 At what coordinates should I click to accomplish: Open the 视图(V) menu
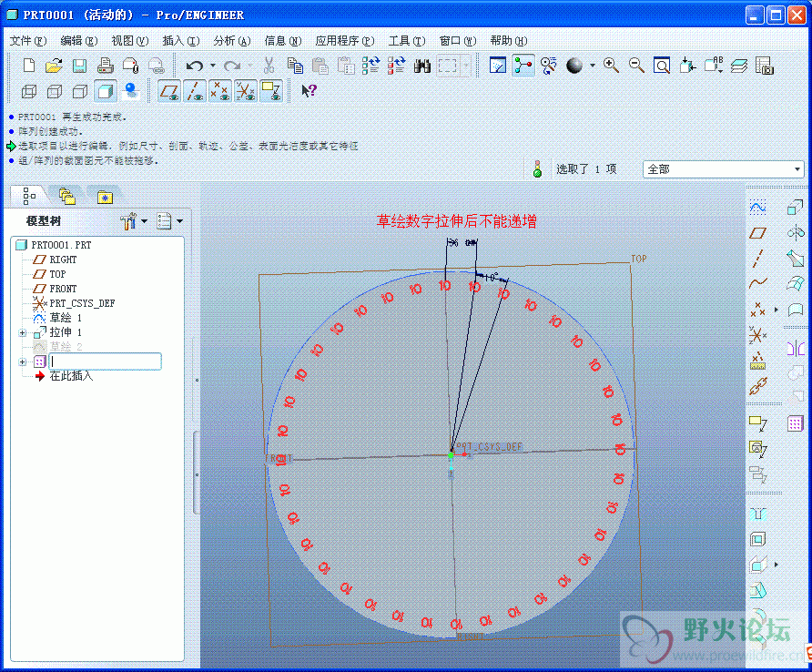[x=130, y=41]
